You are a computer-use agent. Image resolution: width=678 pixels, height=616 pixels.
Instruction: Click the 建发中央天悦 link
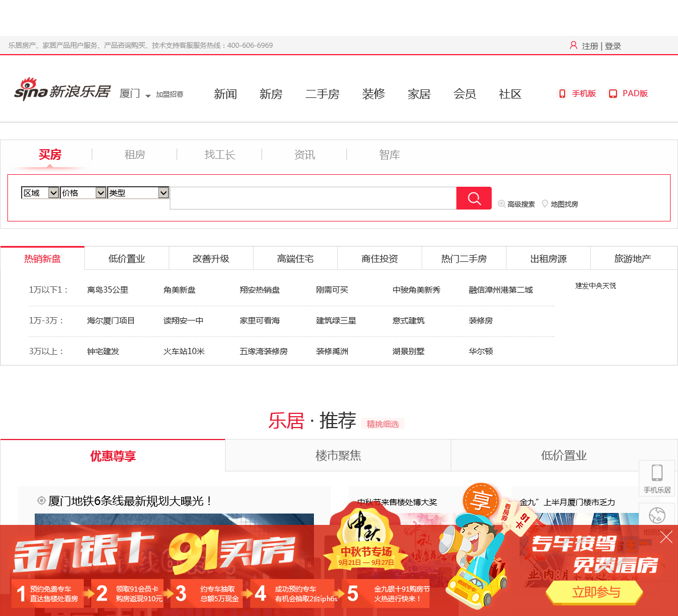tap(595, 286)
